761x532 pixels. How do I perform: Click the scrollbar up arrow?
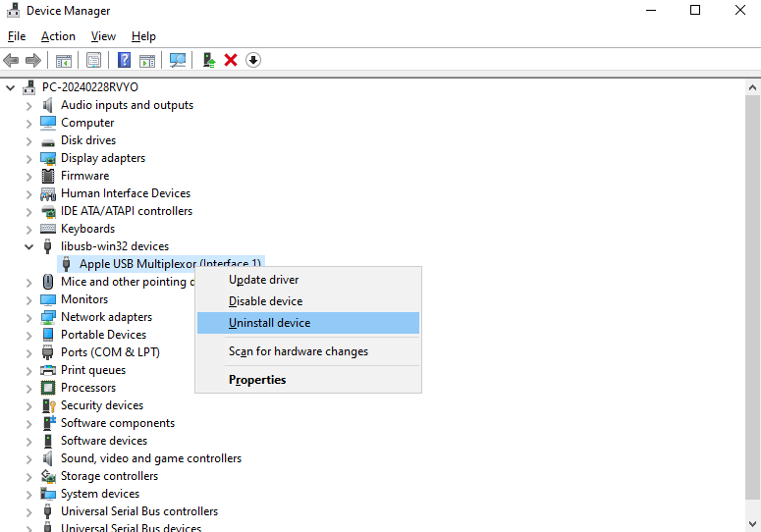(752, 87)
